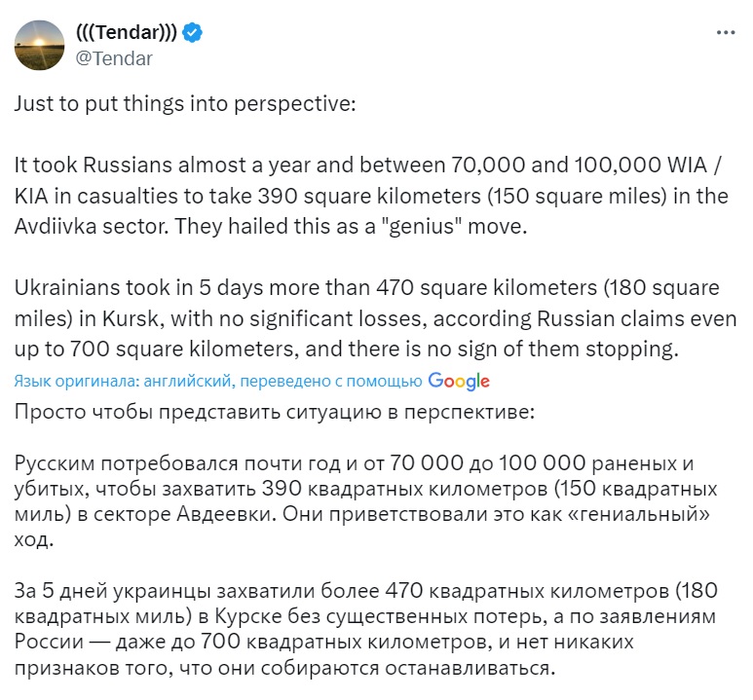This screenshot has height=700, width=753.
Task: Click the Google logo in translation notice
Action: pos(459,382)
